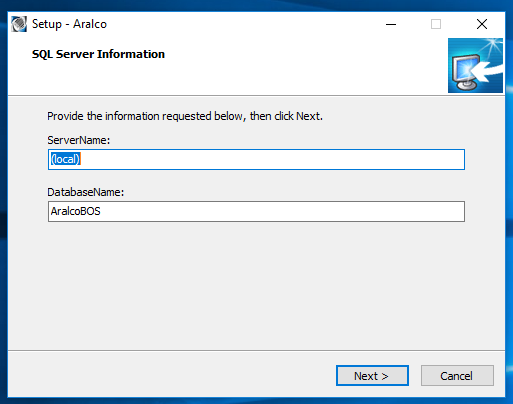Focus the ServerName input field
Image resolution: width=513 pixels, height=404 pixels.
(256, 159)
